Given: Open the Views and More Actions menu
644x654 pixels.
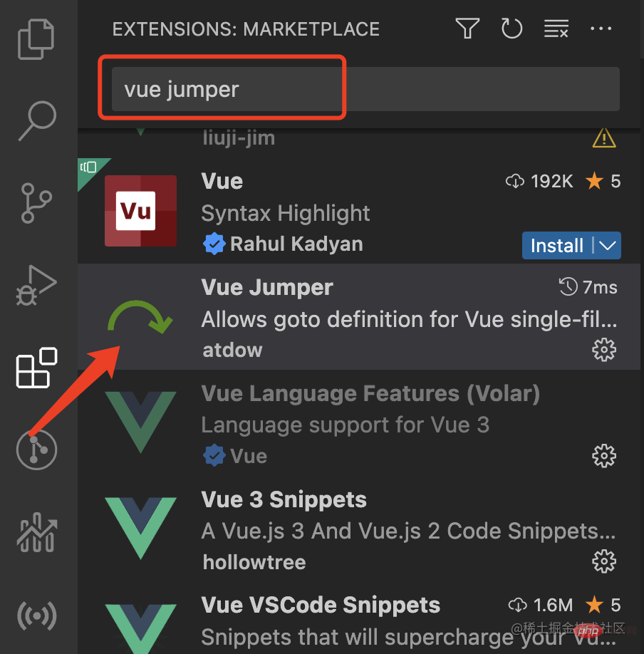Looking at the screenshot, I should coord(601,28).
